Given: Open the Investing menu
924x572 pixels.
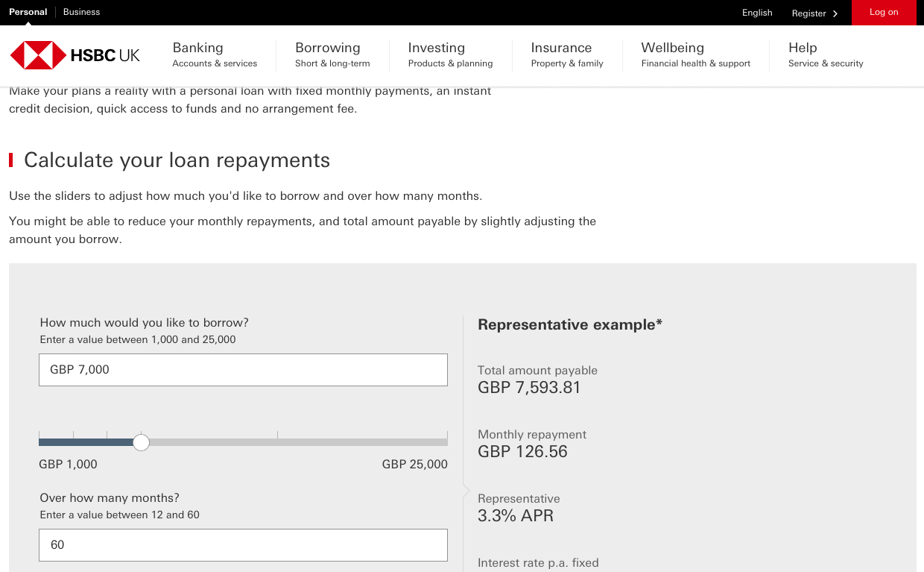Looking at the screenshot, I should pyautogui.click(x=450, y=54).
